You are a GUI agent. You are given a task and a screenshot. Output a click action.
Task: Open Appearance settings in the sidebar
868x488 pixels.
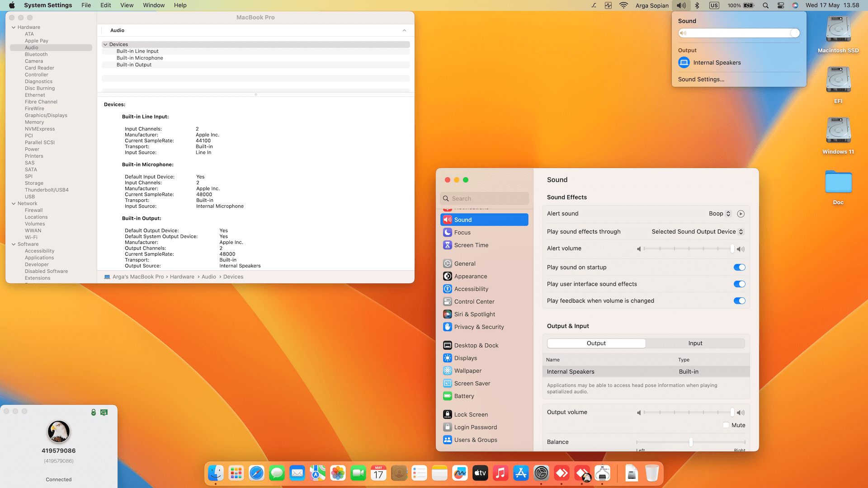coord(484,276)
